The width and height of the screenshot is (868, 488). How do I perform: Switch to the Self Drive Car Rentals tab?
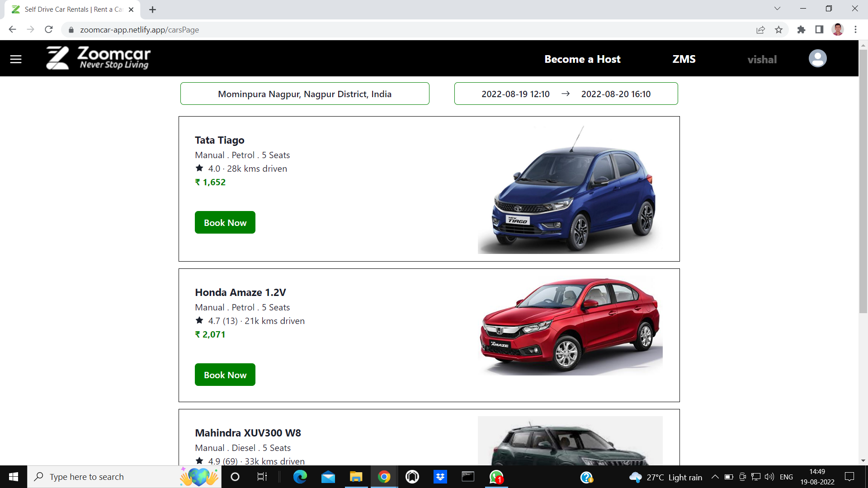coord(68,9)
